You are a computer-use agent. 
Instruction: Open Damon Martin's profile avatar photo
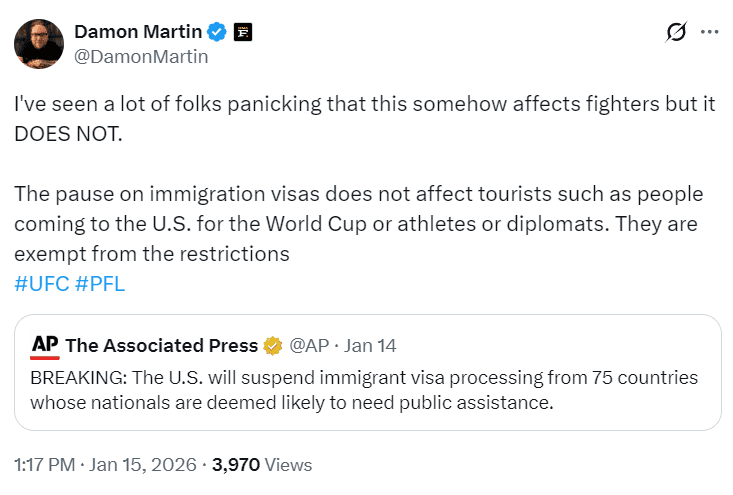coord(39,44)
